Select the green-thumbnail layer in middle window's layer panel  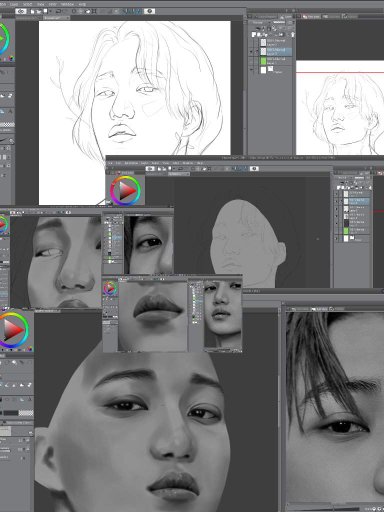[357, 230]
